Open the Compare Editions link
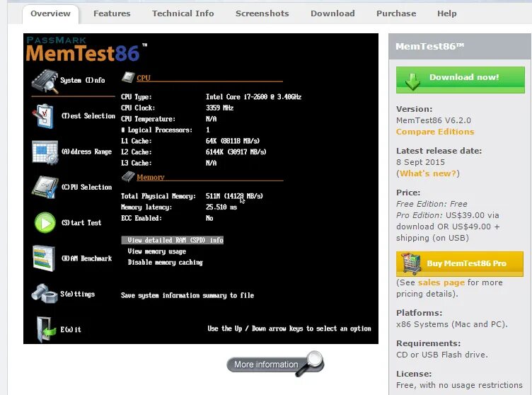 [435, 132]
